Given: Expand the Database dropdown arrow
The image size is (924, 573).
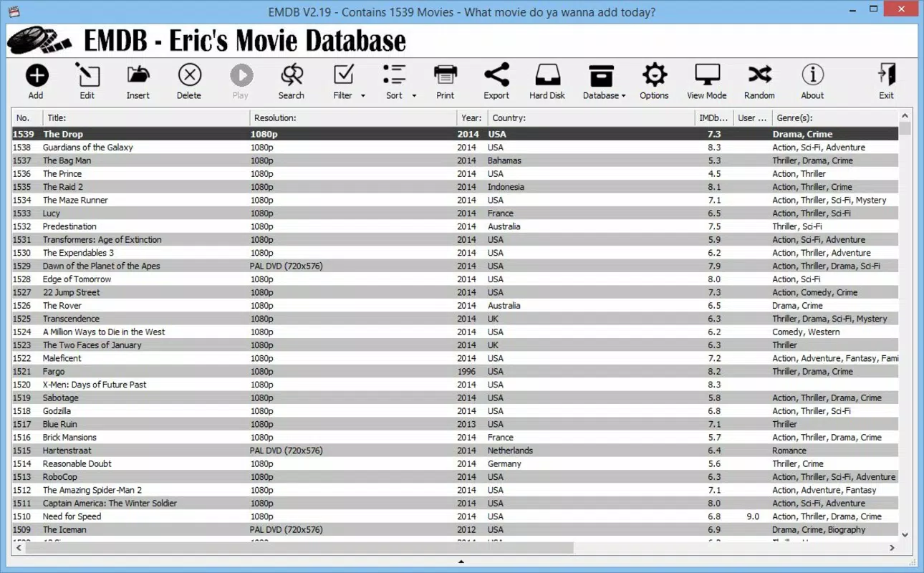Looking at the screenshot, I should click(x=624, y=96).
